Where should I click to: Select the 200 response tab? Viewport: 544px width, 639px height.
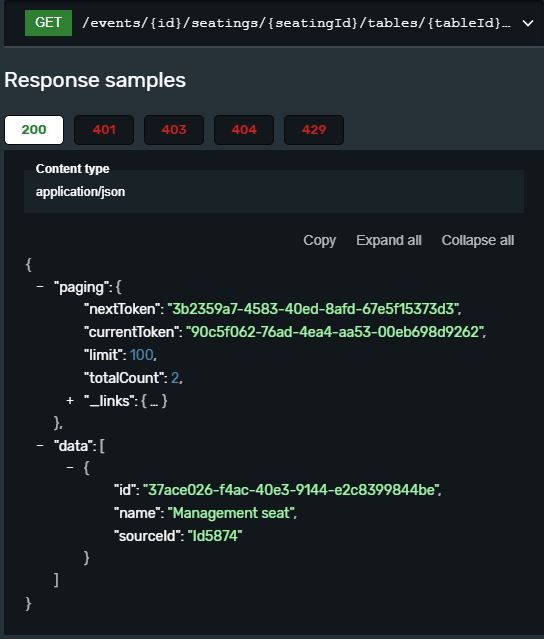tap(34, 130)
